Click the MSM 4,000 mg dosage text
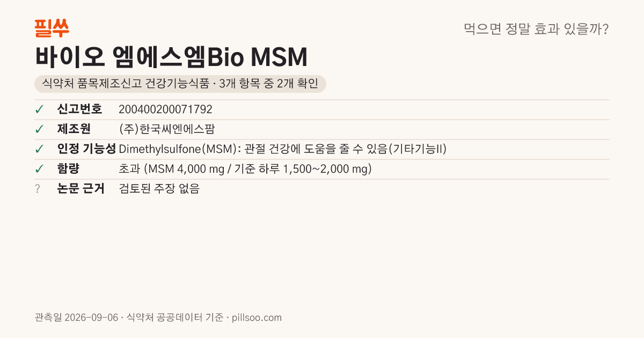This screenshot has height=338, width=644. [245, 169]
